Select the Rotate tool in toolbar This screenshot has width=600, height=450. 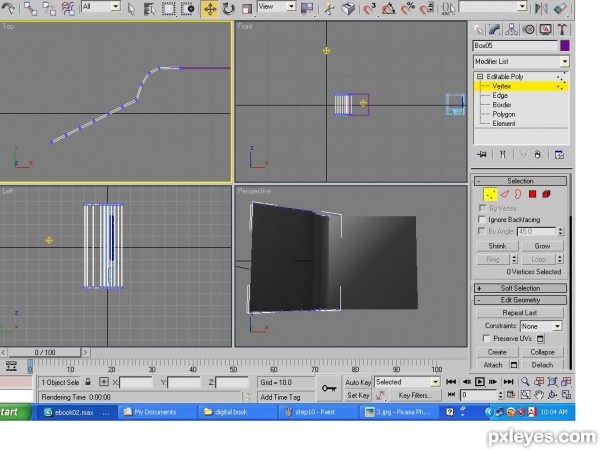click(228, 8)
